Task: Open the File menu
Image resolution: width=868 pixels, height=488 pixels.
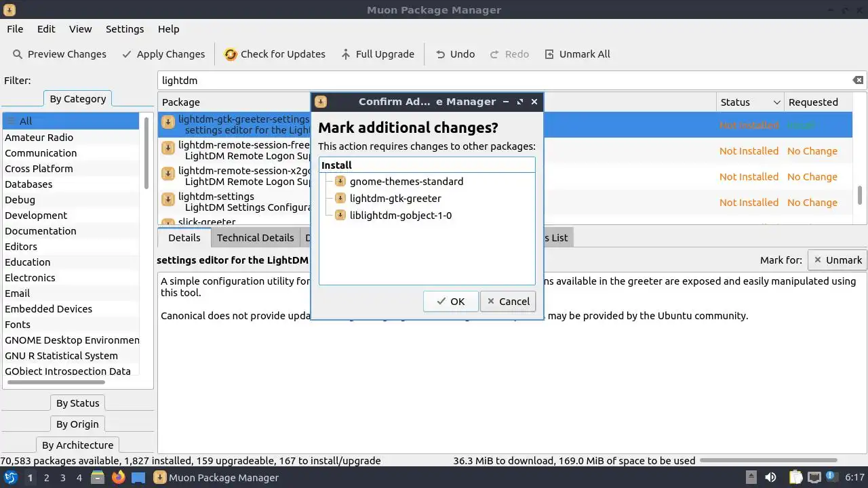Action: (x=15, y=29)
